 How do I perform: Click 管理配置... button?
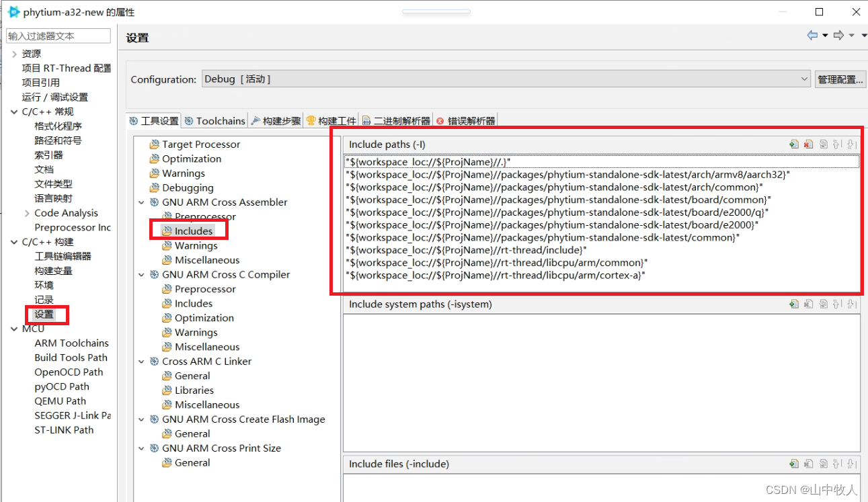[840, 79]
